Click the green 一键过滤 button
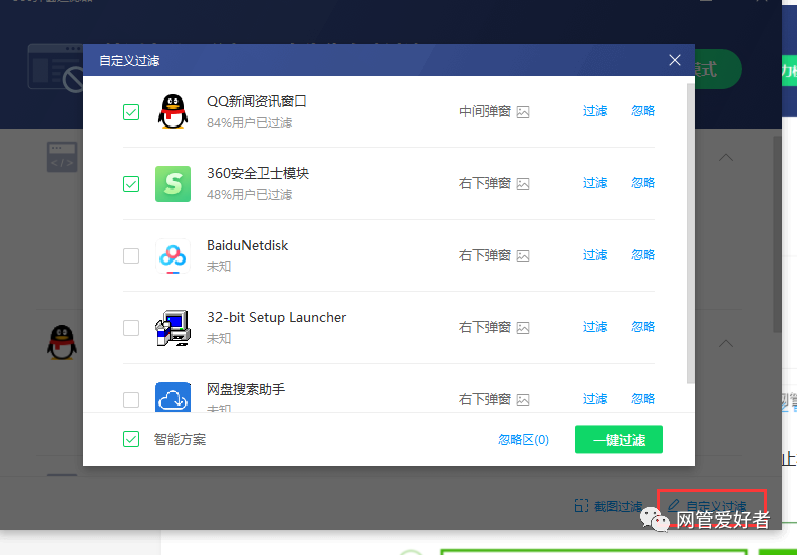 click(619, 440)
